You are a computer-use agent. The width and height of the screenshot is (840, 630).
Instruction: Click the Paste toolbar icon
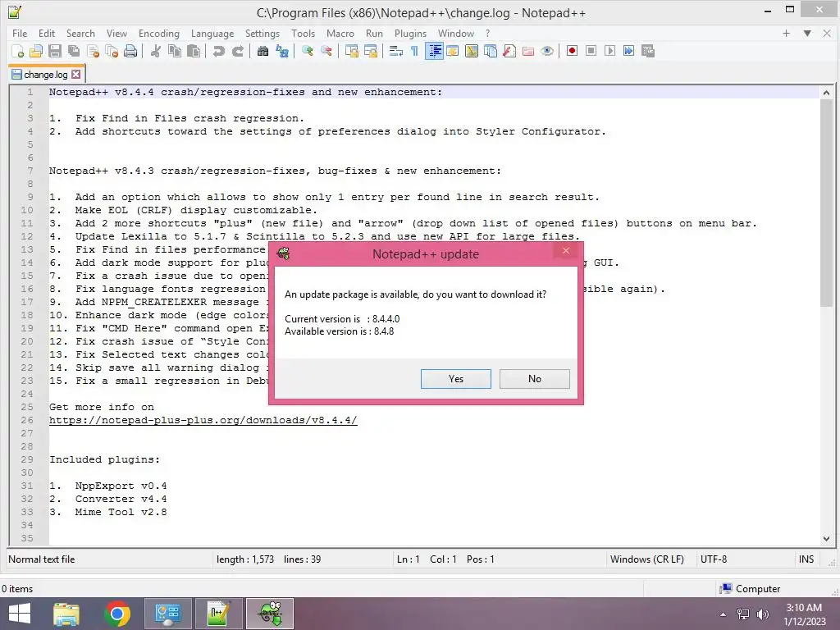[x=194, y=51]
